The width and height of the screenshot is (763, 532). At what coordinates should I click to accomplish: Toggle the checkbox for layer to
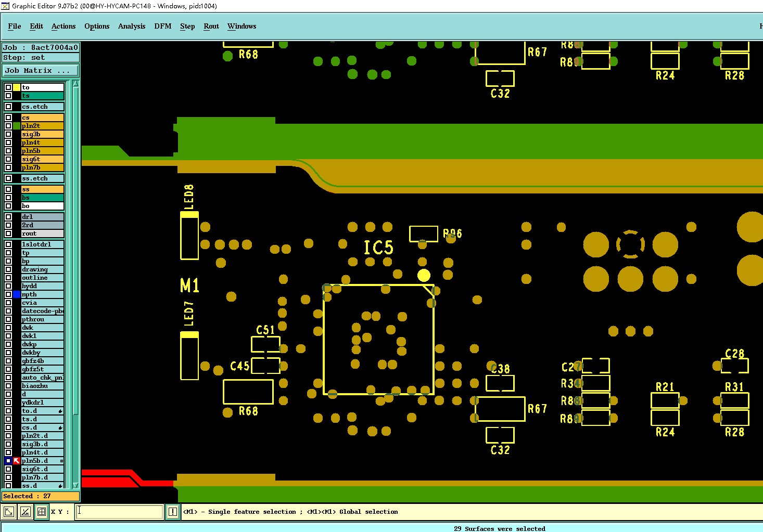(8, 87)
